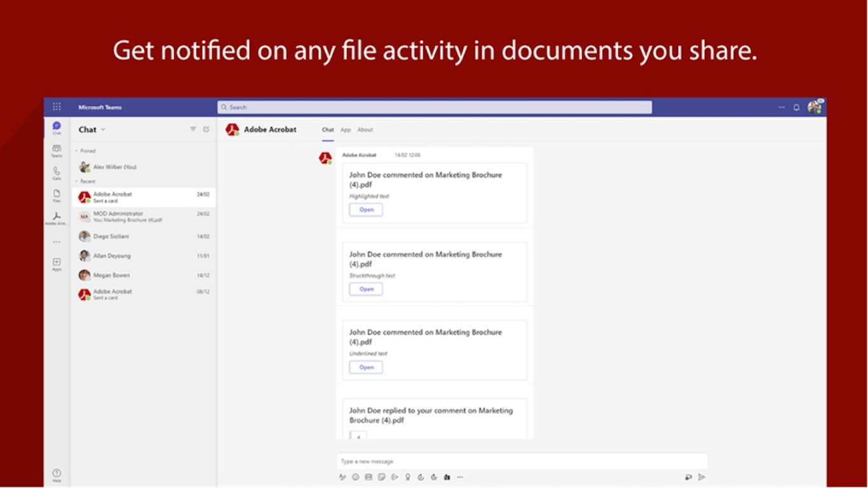Viewport: 868px width, 488px height.
Task: Switch to the About tab
Action: (x=365, y=130)
